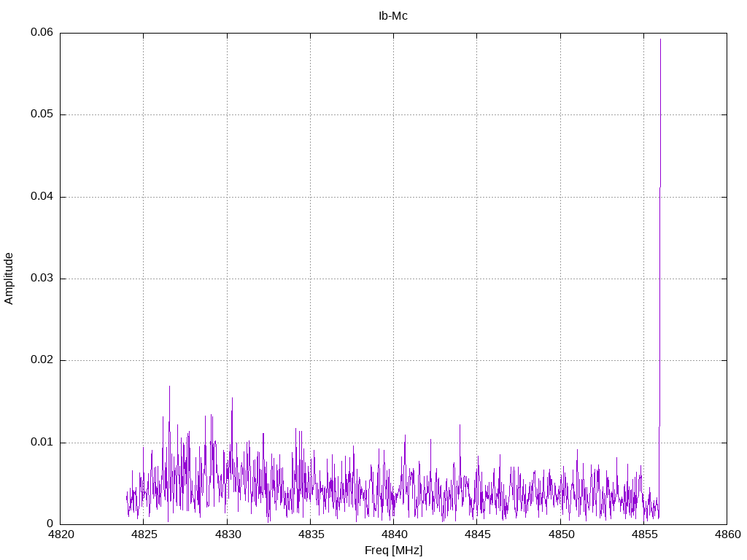Click the 0.02 y-axis tick label
The image size is (747, 560).
tap(42, 360)
